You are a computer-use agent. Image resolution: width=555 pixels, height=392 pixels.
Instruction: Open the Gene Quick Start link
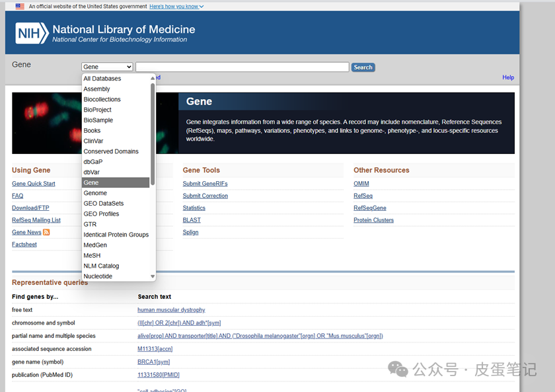[33, 183]
